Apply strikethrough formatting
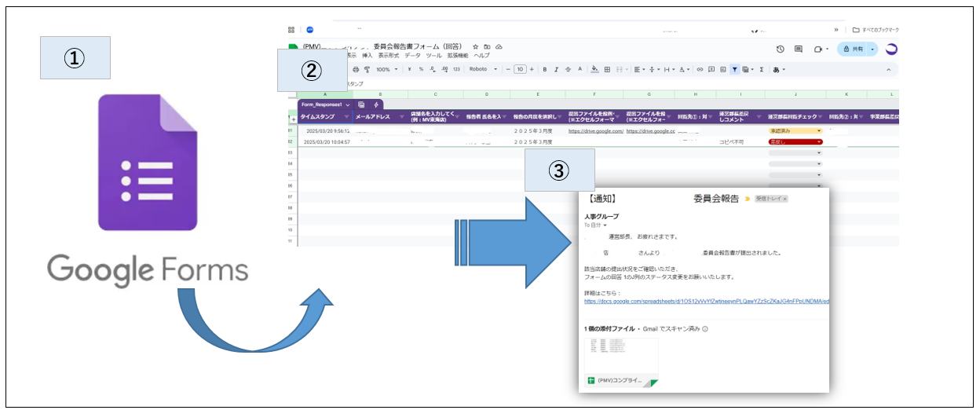 click(x=568, y=69)
